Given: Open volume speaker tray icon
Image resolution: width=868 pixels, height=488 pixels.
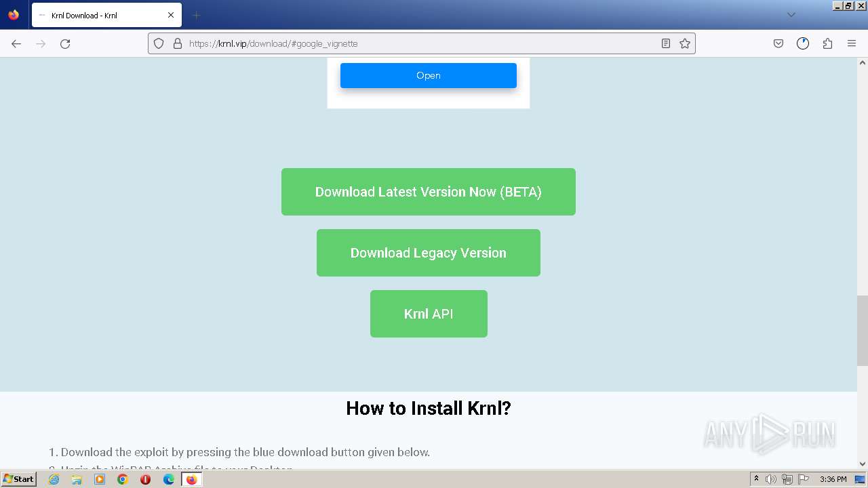Looking at the screenshot, I should pos(771,479).
